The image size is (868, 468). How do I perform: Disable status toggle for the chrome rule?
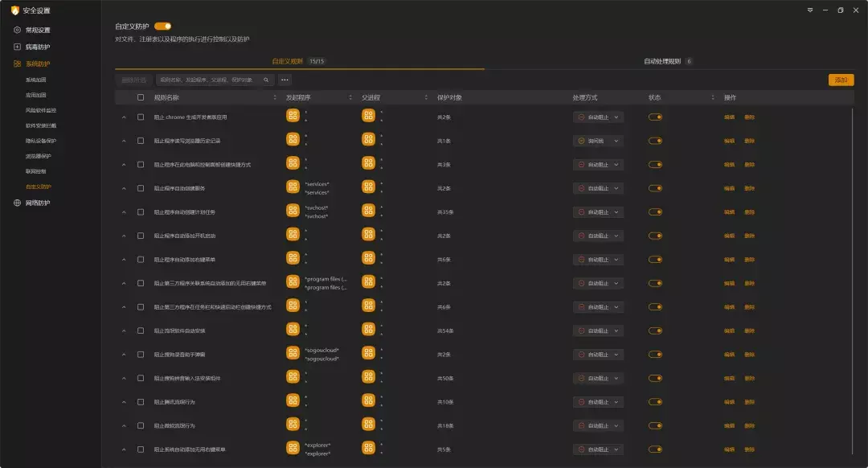pyautogui.click(x=655, y=117)
